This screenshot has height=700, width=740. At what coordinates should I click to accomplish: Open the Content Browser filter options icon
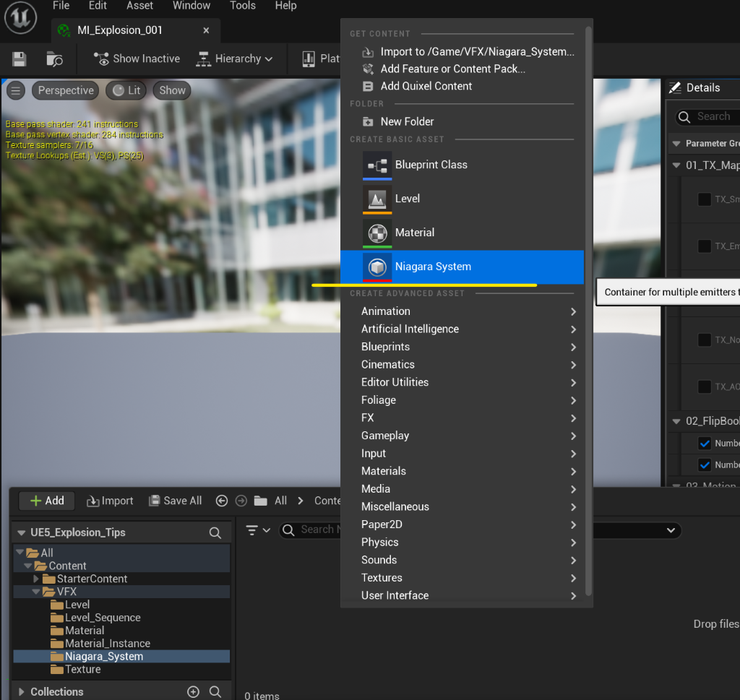point(258,530)
